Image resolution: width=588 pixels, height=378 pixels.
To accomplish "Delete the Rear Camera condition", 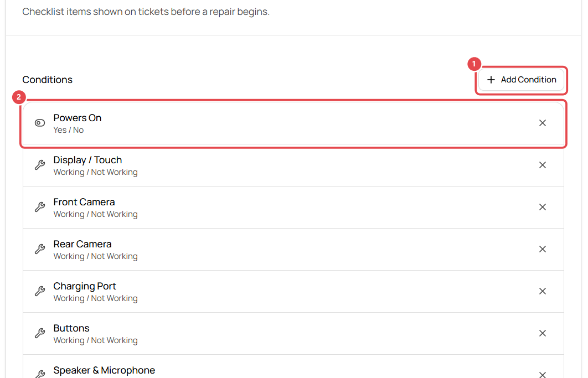I will pyautogui.click(x=542, y=249).
